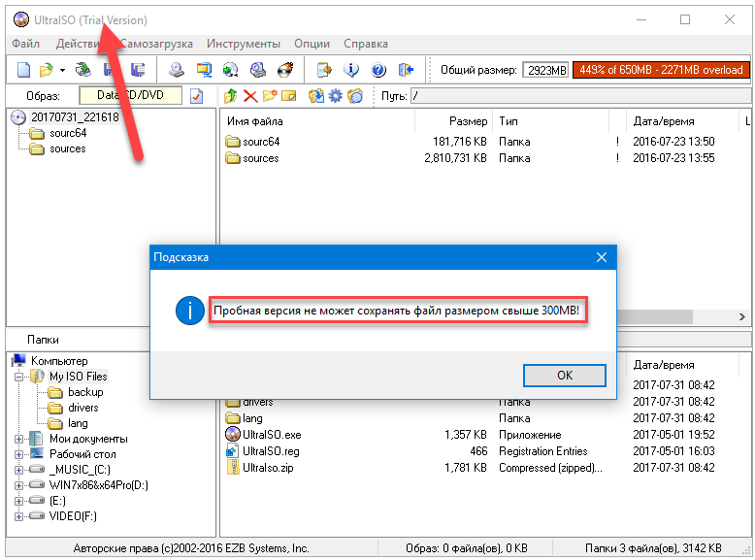Click the Папки 3 файла(ов), 3142 KB status text
Image resolution: width=755 pixels, height=560 pixels.
pyautogui.click(x=653, y=548)
